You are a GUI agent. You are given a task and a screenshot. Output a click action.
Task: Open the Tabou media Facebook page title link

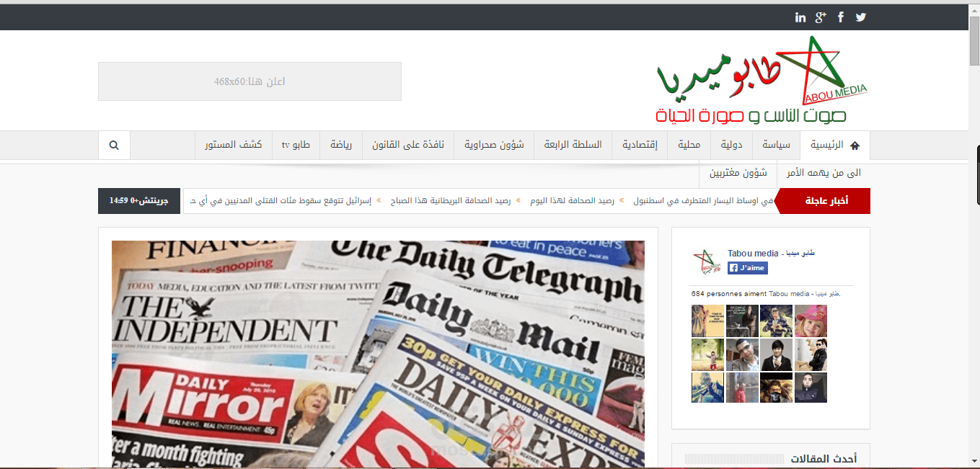tap(771, 254)
